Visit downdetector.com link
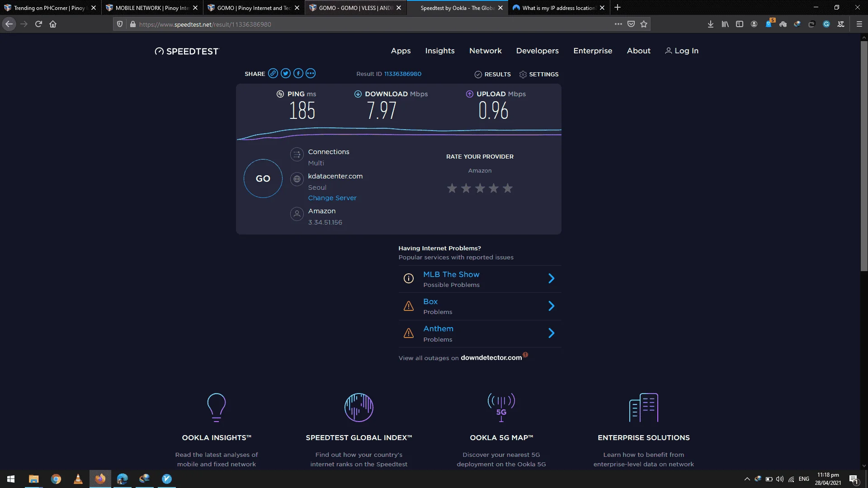Viewport: 868px width, 488px height. [x=491, y=358]
